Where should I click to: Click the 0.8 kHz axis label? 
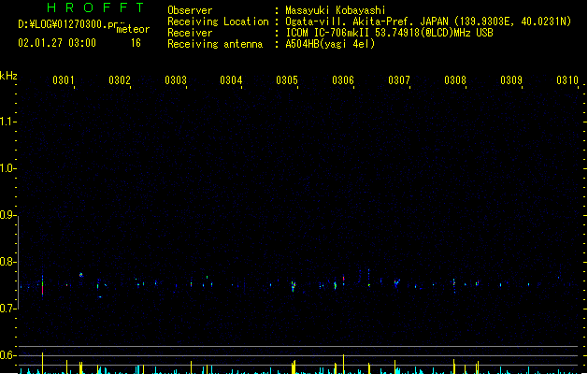(7, 262)
